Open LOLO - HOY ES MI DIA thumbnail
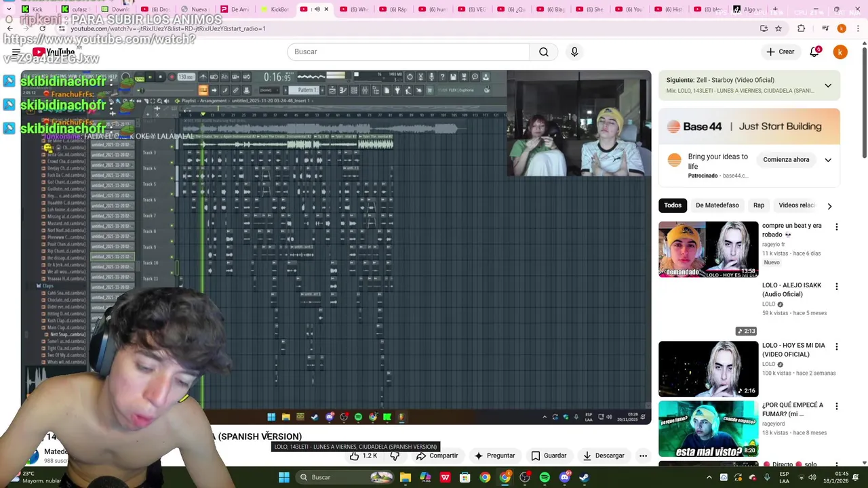 coord(708,369)
